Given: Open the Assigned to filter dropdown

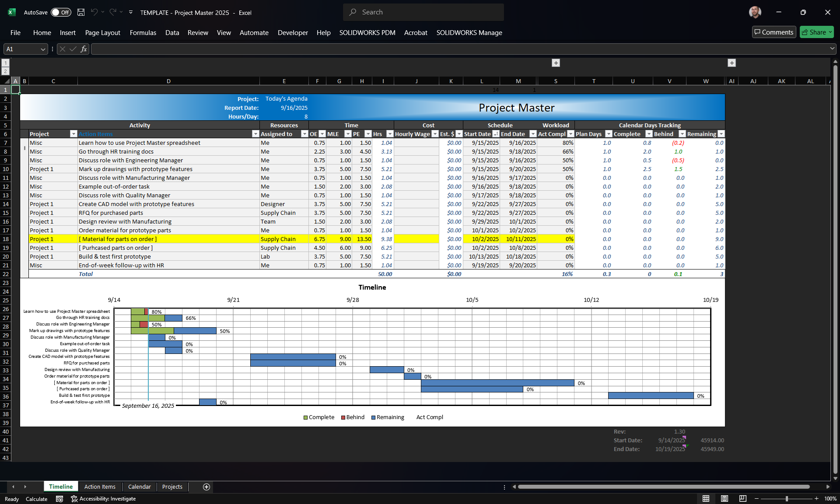Looking at the screenshot, I should 304,134.
